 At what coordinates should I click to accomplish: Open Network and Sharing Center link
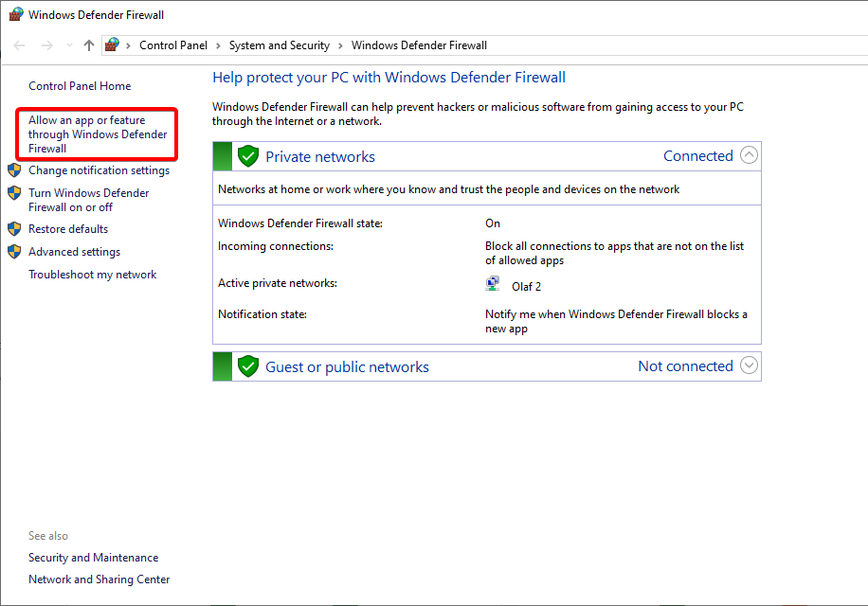[x=99, y=579]
